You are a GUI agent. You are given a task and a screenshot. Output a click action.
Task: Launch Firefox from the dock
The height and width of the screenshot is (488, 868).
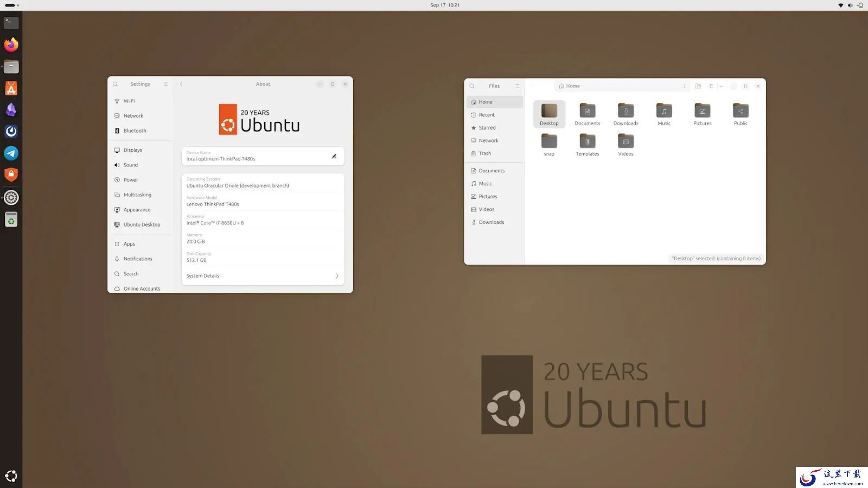pos(11,44)
